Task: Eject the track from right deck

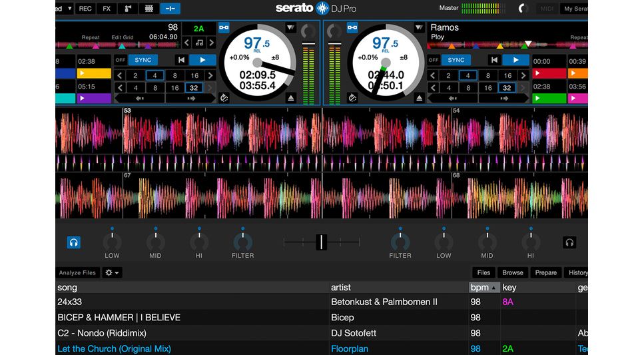Action: (419, 98)
